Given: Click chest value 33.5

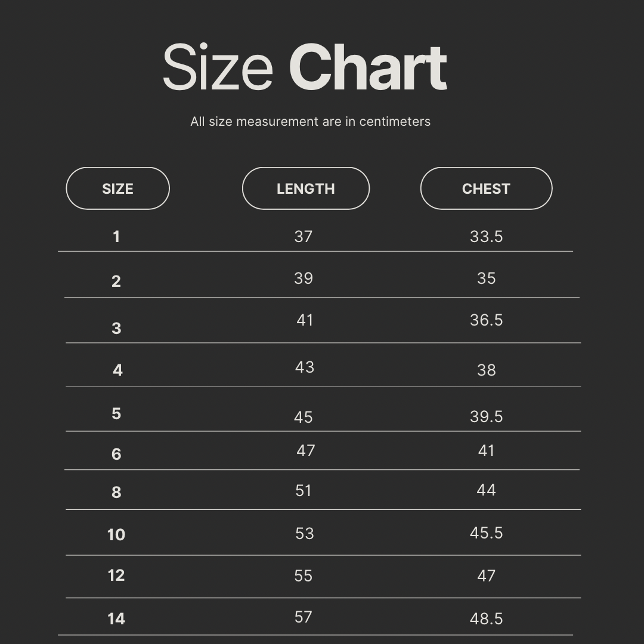Looking at the screenshot, I should 486,237.
